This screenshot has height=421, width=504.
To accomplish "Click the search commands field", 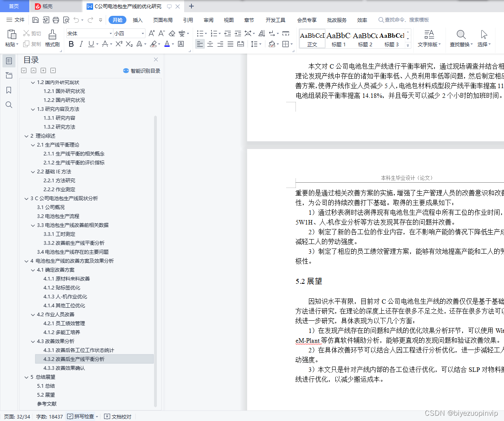I will pos(404,20).
